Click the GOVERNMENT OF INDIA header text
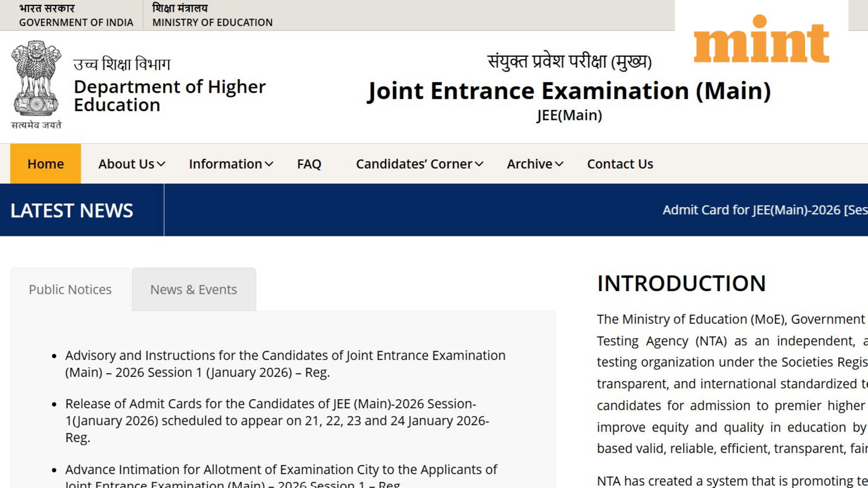 [x=76, y=22]
